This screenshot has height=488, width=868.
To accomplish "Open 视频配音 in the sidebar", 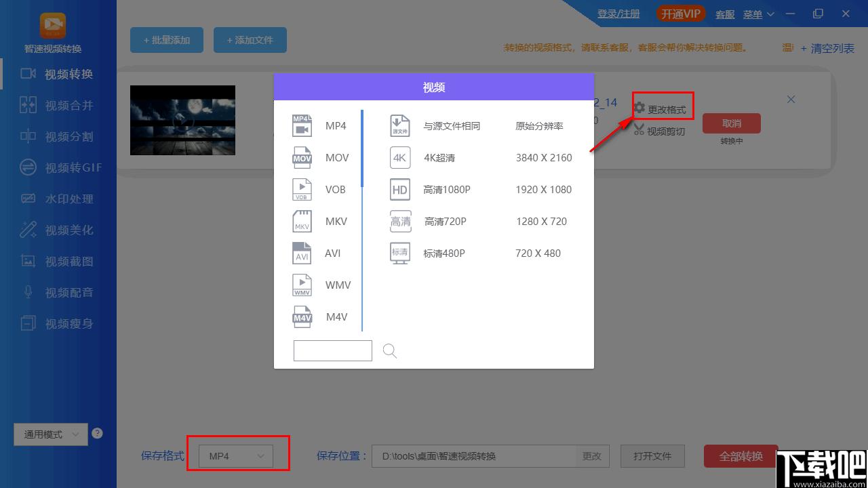I will coord(58,292).
